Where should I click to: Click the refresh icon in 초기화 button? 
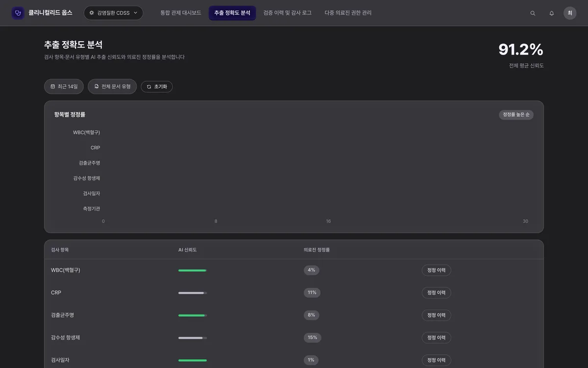tap(149, 87)
